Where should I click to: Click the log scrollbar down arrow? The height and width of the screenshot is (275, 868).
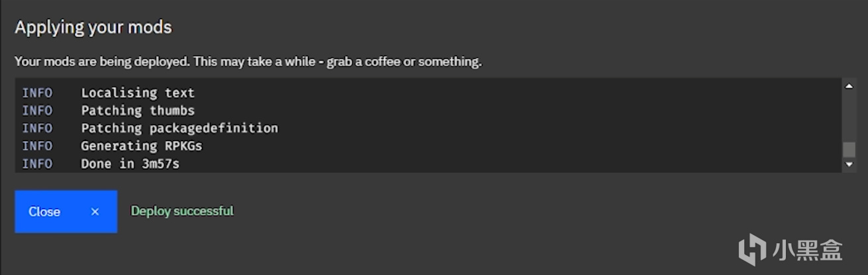tap(848, 164)
